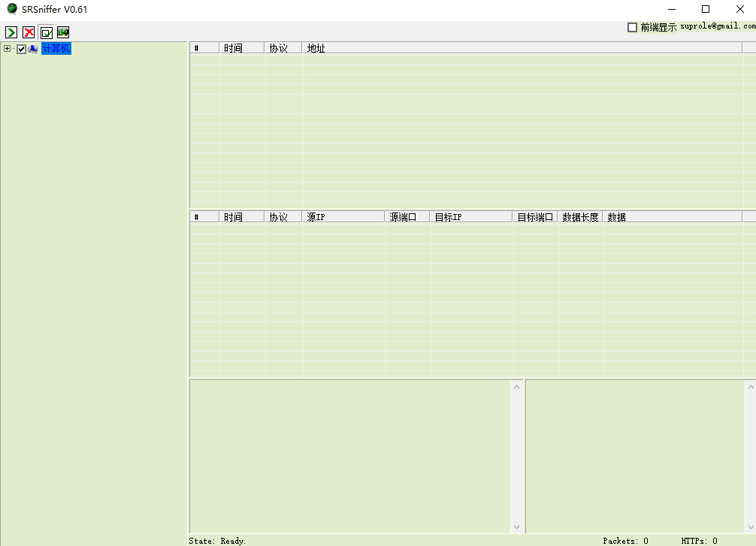
Task: Sort top list by 时间 column
Action: [x=242, y=48]
